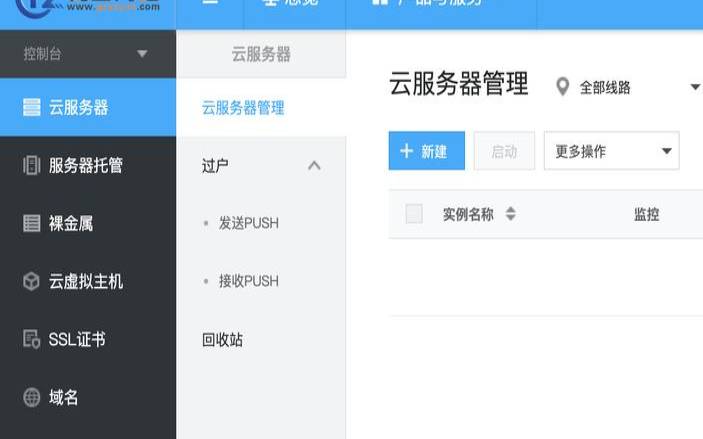The image size is (703, 439).
Task: Open 发送PUSH menu item
Action: point(248,223)
